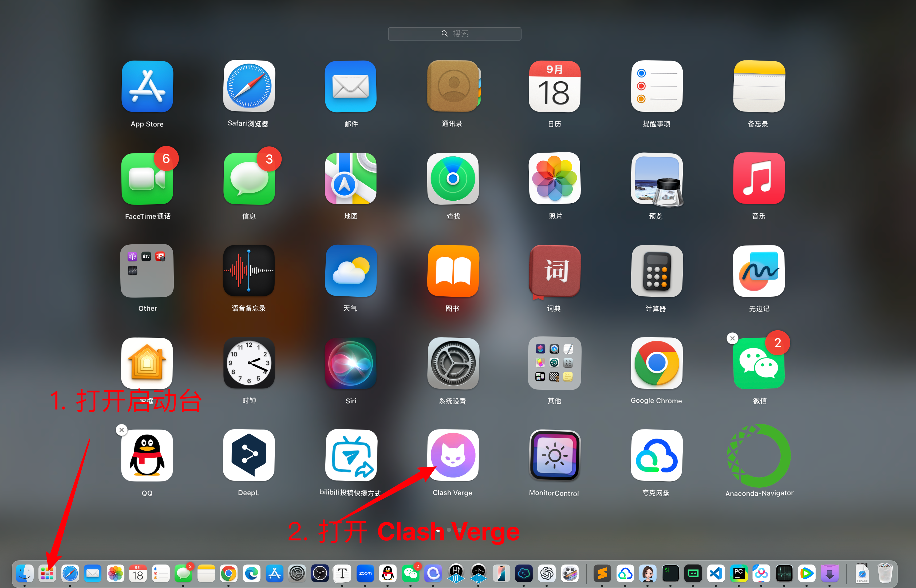The width and height of the screenshot is (916, 588).
Task: Open the 通讯录 contacts app
Action: click(453, 86)
